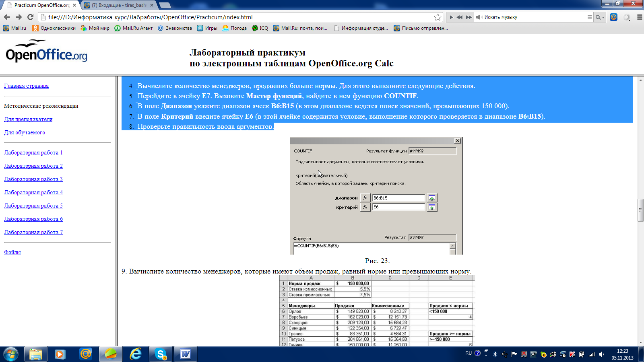
Task: Open the Одноклассники bookmark
Action: [54, 28]
